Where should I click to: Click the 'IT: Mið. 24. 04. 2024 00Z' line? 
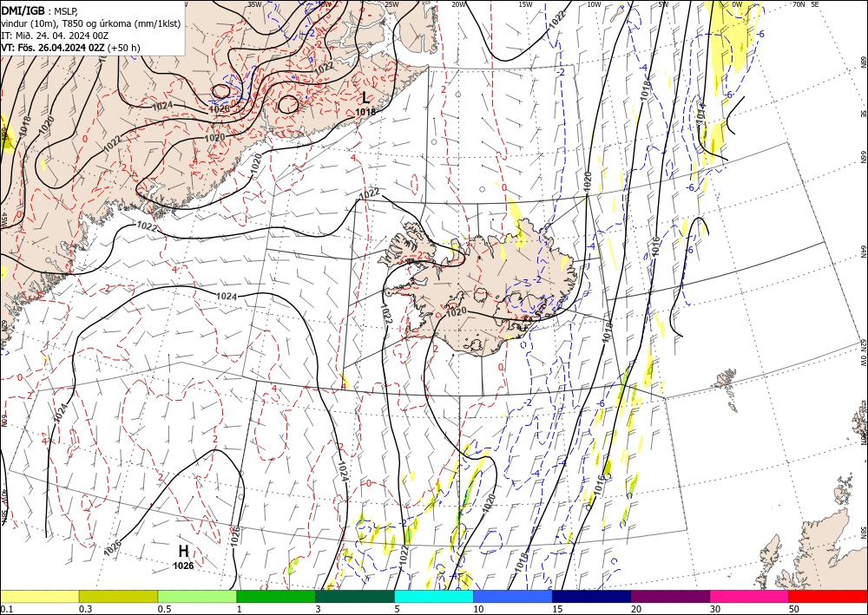point(55,36)
